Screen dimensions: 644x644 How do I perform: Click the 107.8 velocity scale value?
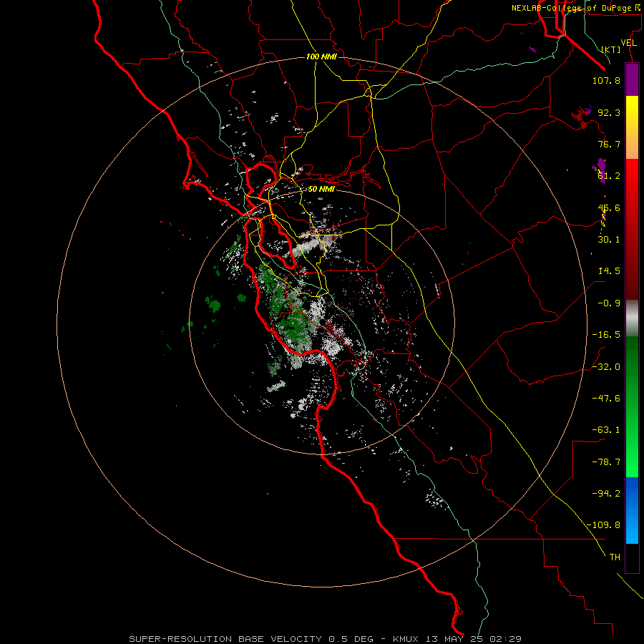[x=606, y=80]
